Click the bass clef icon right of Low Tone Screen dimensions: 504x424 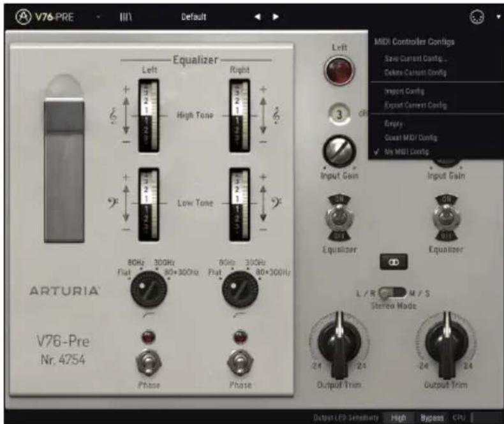tap(276, 203)
